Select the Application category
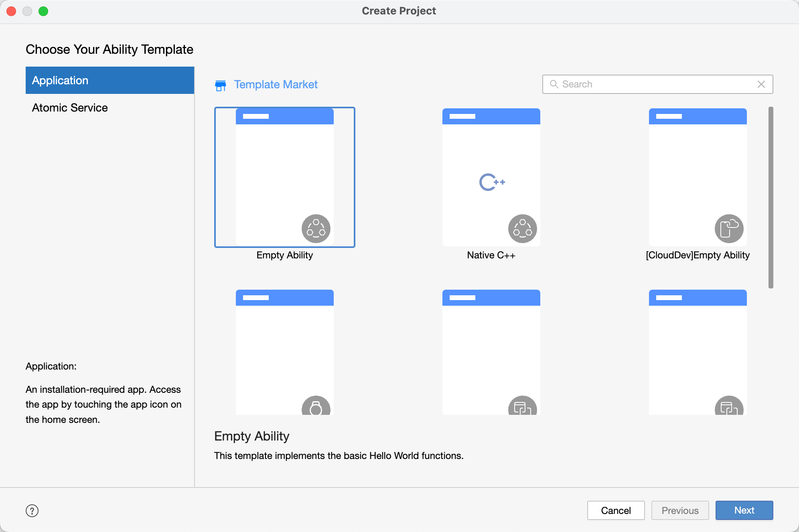Viewport: 799px width, 532px height. [x=110, y=80]
